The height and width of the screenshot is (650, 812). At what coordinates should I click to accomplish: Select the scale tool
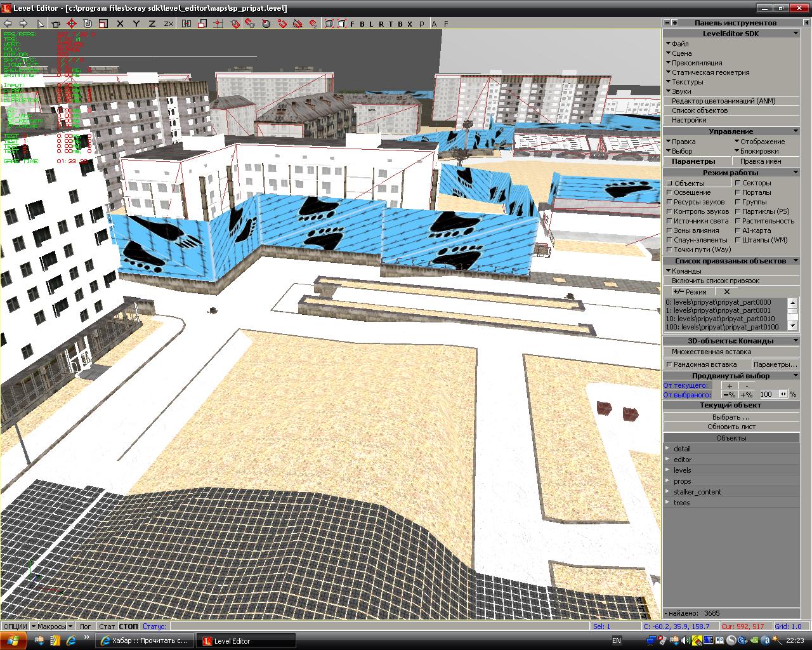point(103,23)
